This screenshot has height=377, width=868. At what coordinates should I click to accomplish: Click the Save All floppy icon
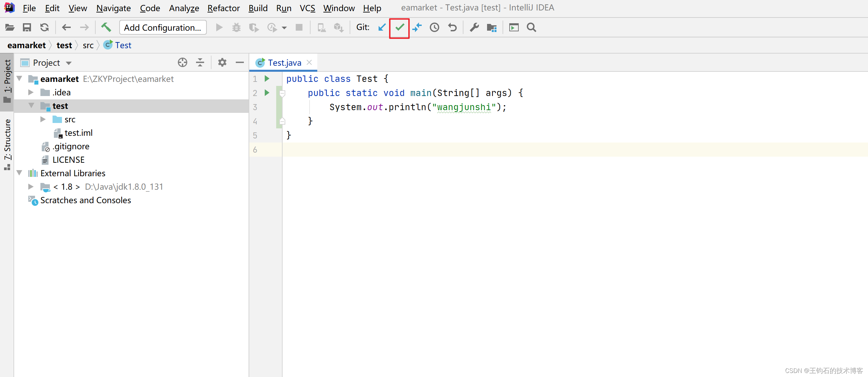tap(27, 28)
